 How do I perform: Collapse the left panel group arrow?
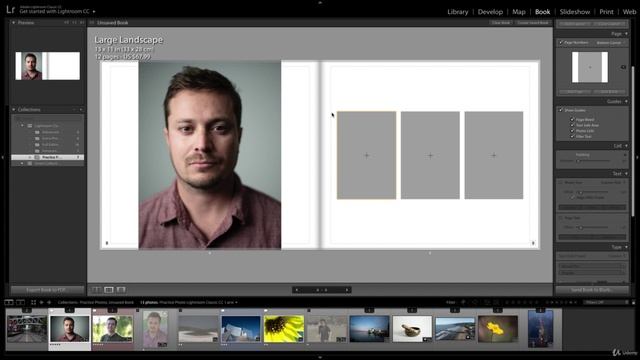coord(2,157)
